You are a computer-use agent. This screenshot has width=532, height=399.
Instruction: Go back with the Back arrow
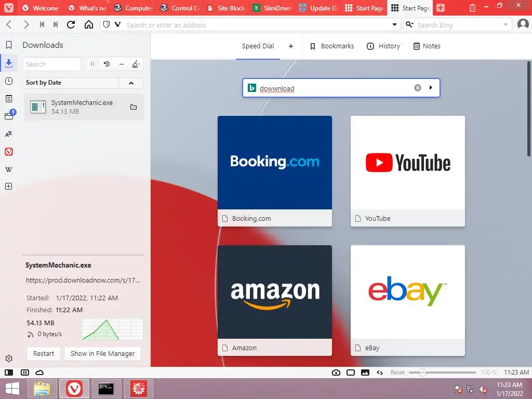tap(9, 24)
